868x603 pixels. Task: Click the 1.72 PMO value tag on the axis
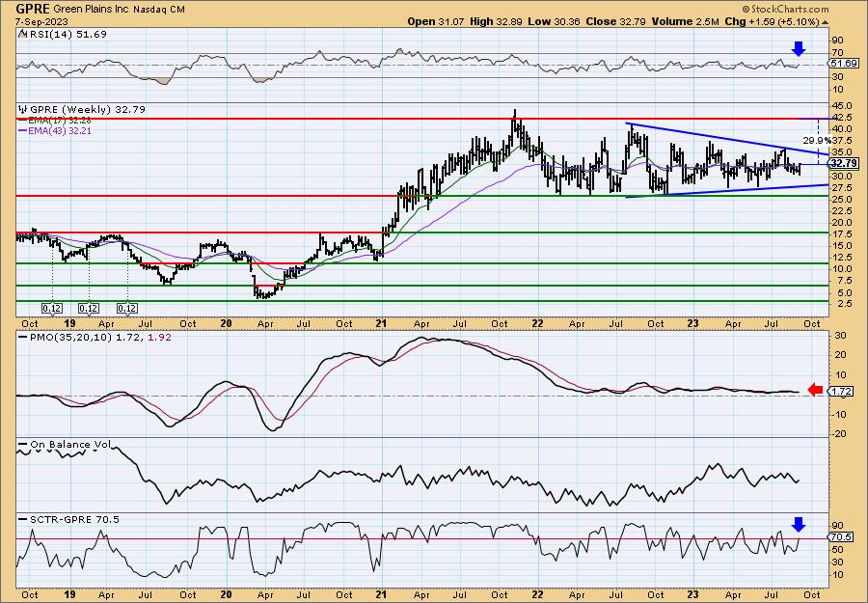(x=840, y=392)
